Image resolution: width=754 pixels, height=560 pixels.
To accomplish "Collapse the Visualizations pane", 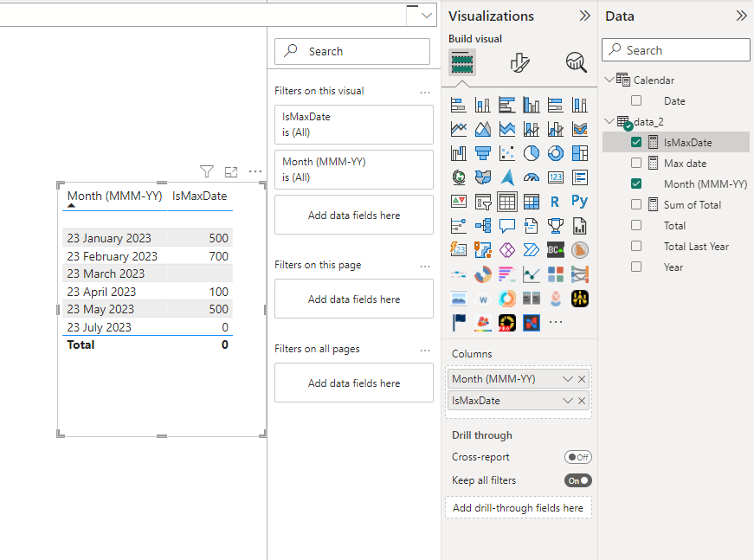I will pyautogui.click(x=584, y=16).
